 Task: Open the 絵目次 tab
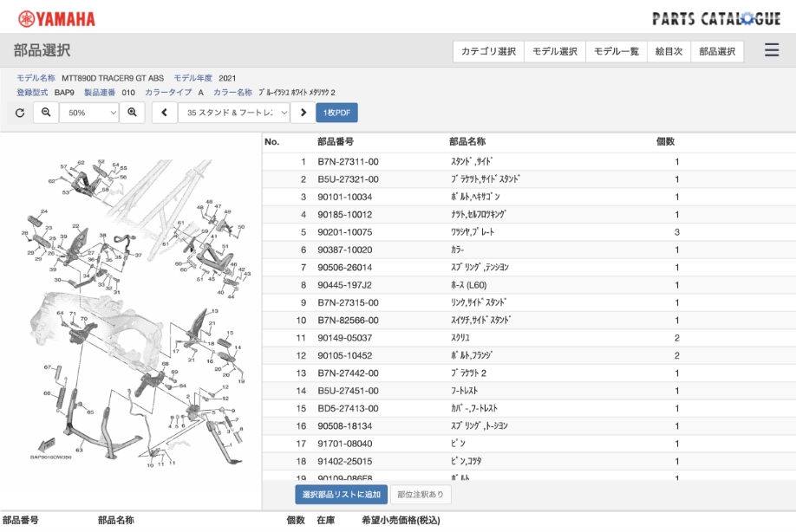pyautogui.click(x=668, y=52)
